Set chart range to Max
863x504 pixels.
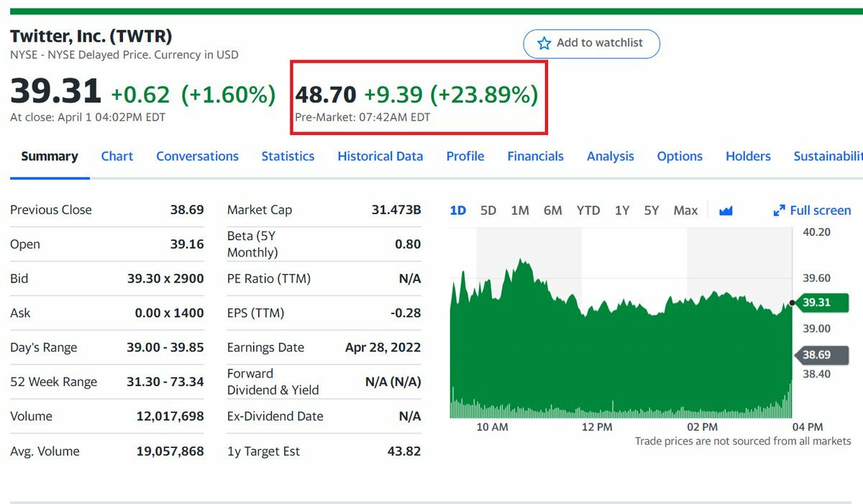pos(685,211)
